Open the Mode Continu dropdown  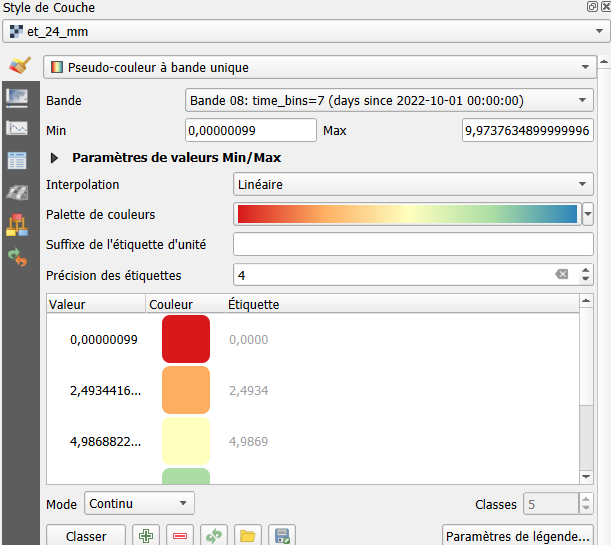(x=138, y=503)
